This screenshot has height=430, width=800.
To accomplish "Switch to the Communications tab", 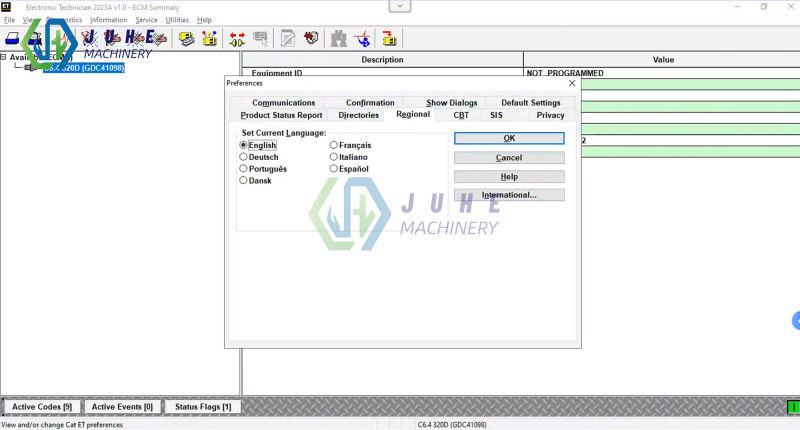I will (x=283, y=102).
